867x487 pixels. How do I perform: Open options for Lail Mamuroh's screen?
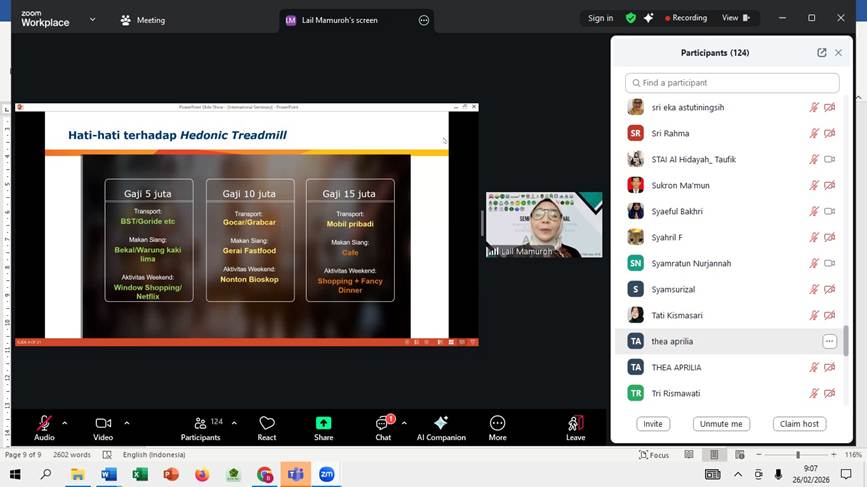point(424,20)
